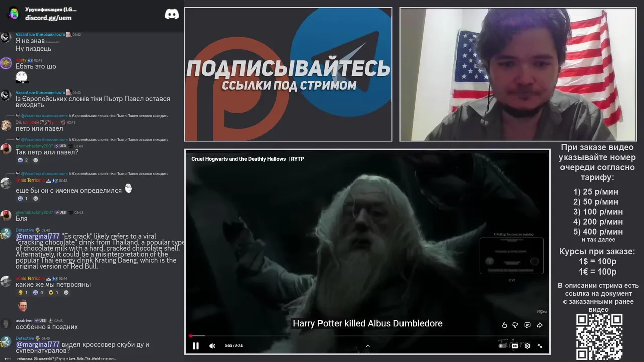644x362 pixels.
Task: Exit fullscreen in video player
Action: (x=540, y=346)
